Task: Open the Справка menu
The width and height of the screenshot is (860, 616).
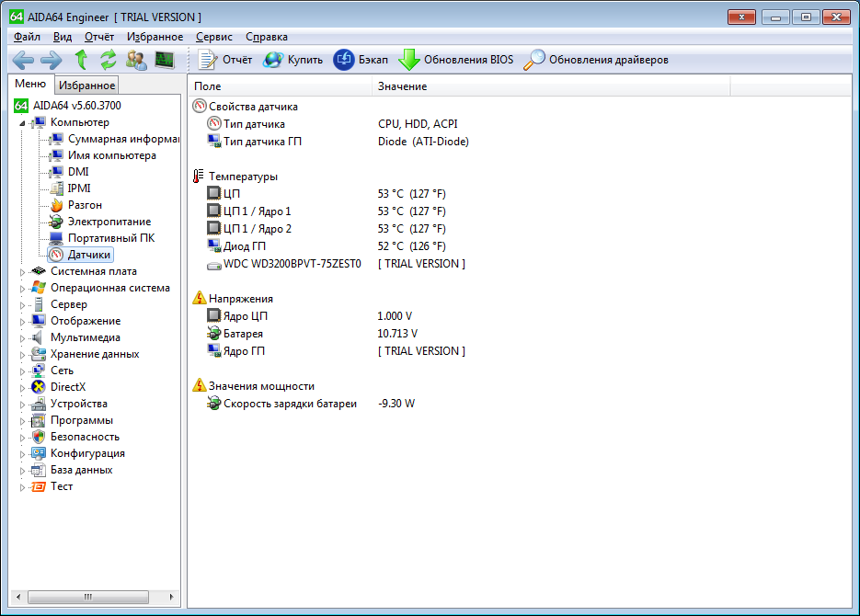Action: (267, 37)
